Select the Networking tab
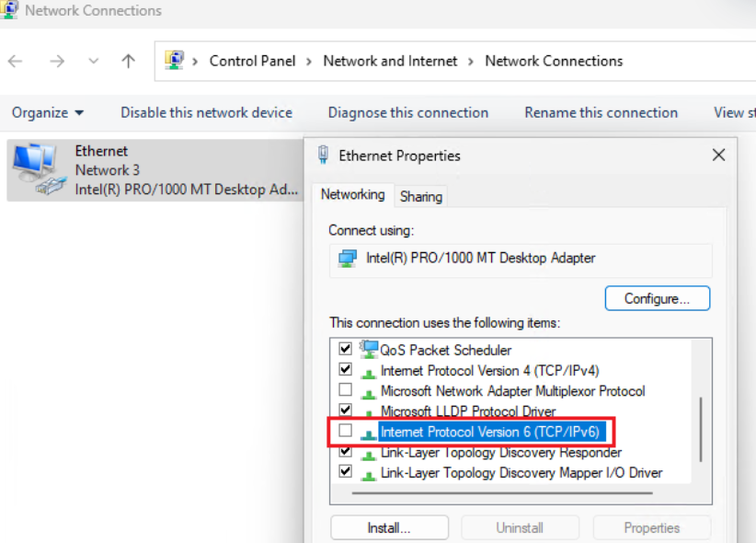 coord(352,195)
